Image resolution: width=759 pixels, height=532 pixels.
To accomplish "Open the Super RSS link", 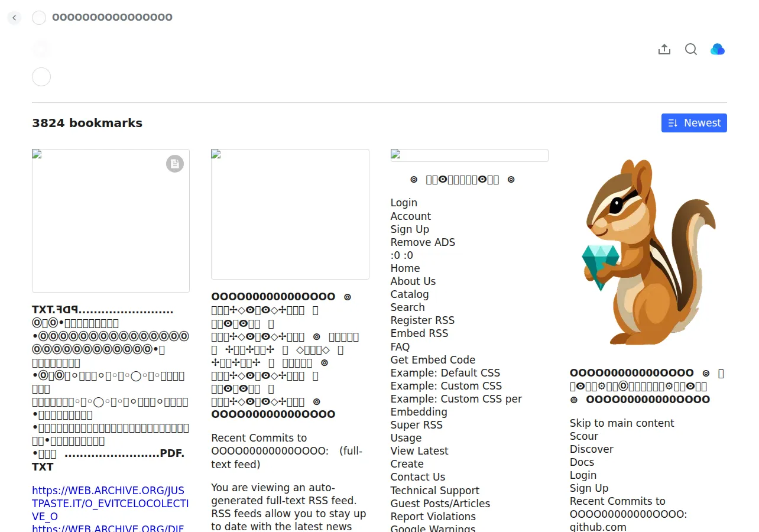I will point(416,425).
